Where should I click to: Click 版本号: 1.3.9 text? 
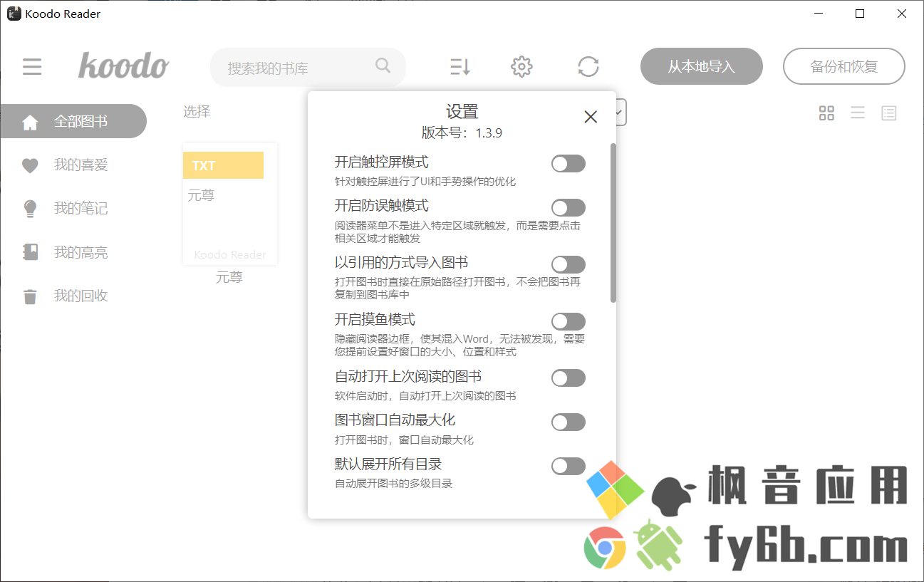[462, 132]
